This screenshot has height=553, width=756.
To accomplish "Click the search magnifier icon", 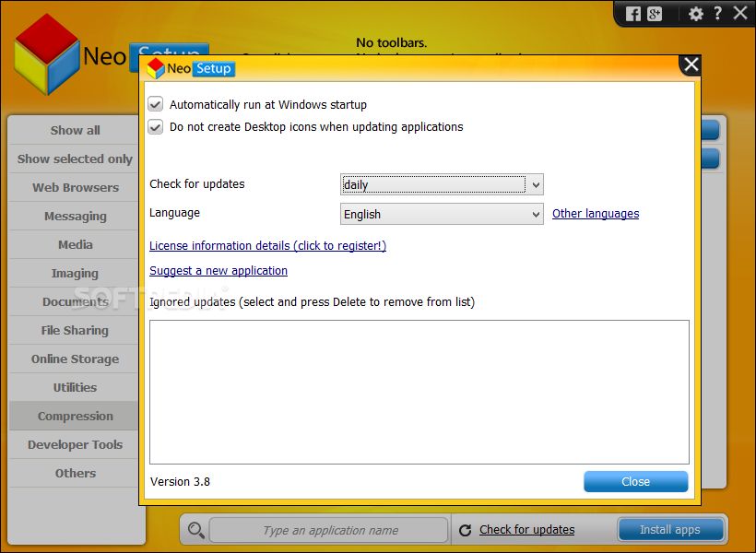I will tap(195, 530).
